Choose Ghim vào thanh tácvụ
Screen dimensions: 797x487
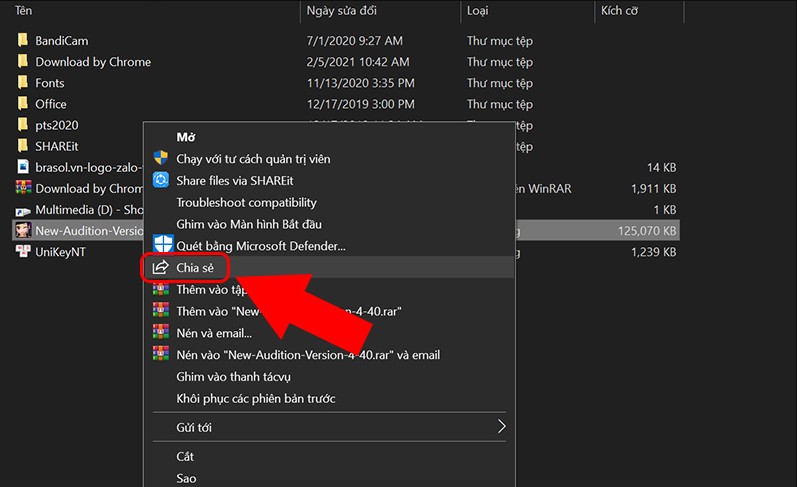coord(234,377)
